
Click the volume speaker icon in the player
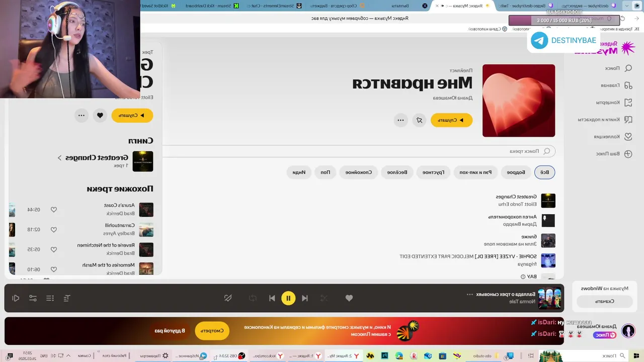pyautogui.click(x=16, y=298)
